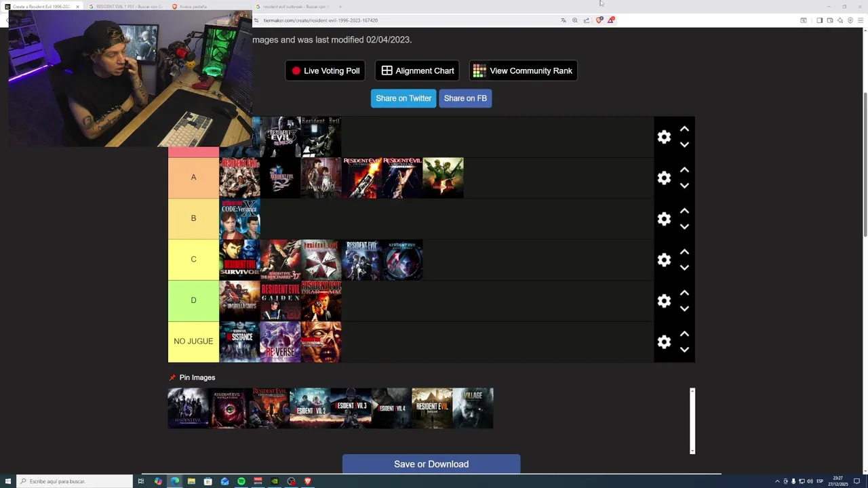Select Resistance cover in NO JUGUE tier
This screenshot has width=868, height=488.
(x=239, y=342)
